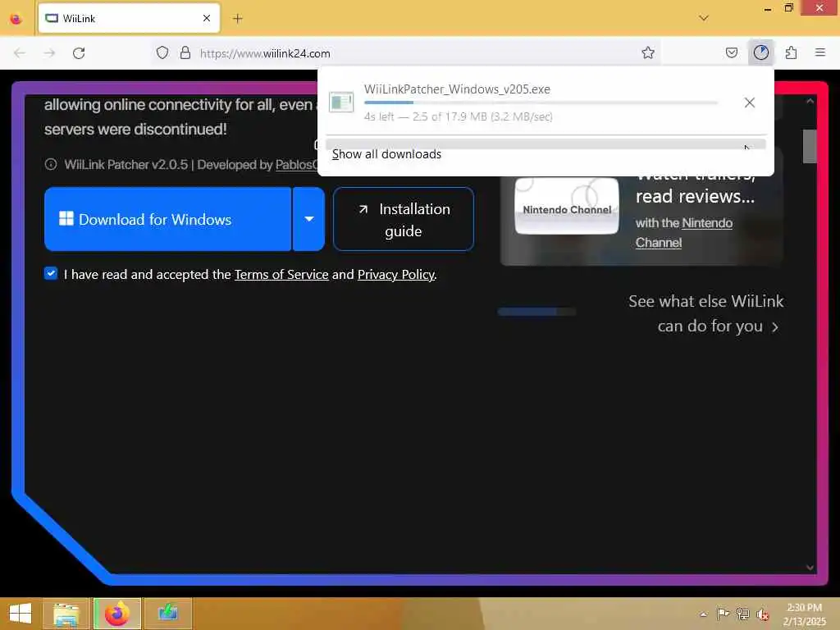Click the Nintendo Channel thumbnail

point(567,206)
